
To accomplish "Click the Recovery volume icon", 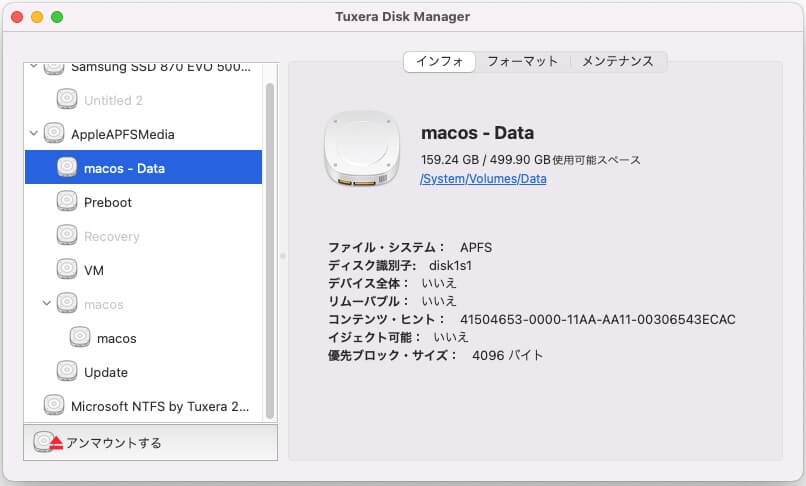I will [x=67, y=235].
